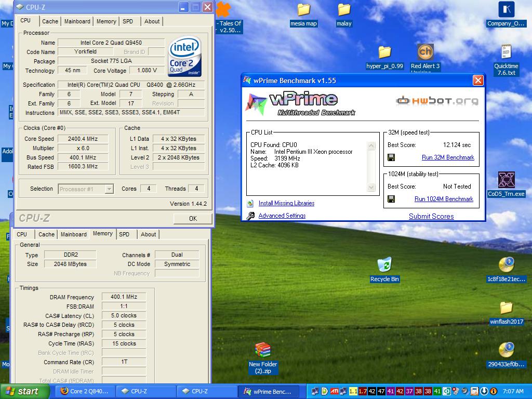Select the CoD5_Trn.exe desktop icon
This screenshot has width=532, height=399.
click(x=506, y=179)
